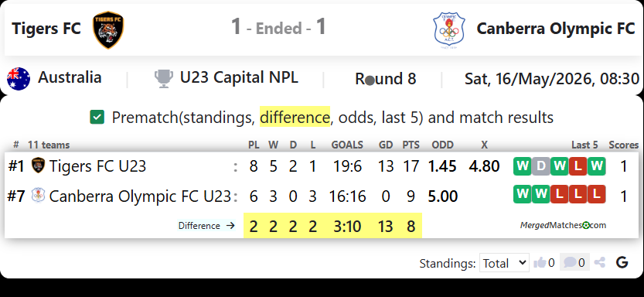Click small Canberra Olympic badge in standings row

[x=38, y=196]
